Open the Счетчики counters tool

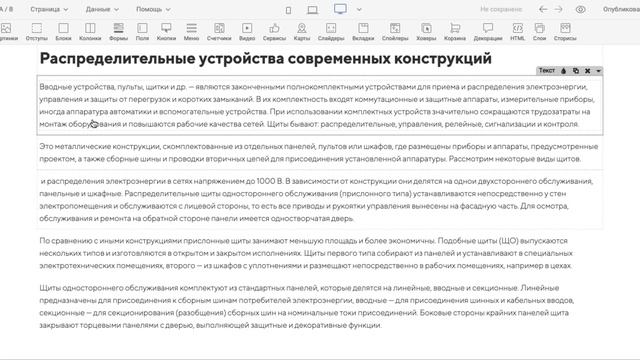coord(219,32)
